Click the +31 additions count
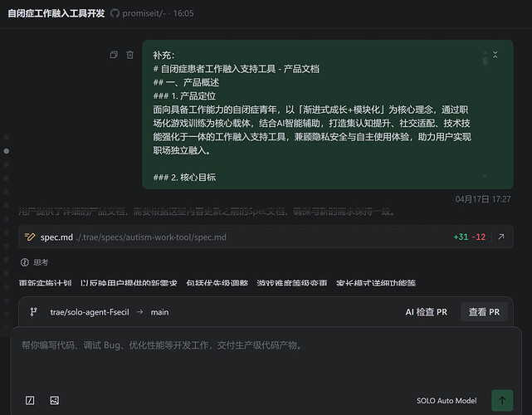 tap(461, 237)
